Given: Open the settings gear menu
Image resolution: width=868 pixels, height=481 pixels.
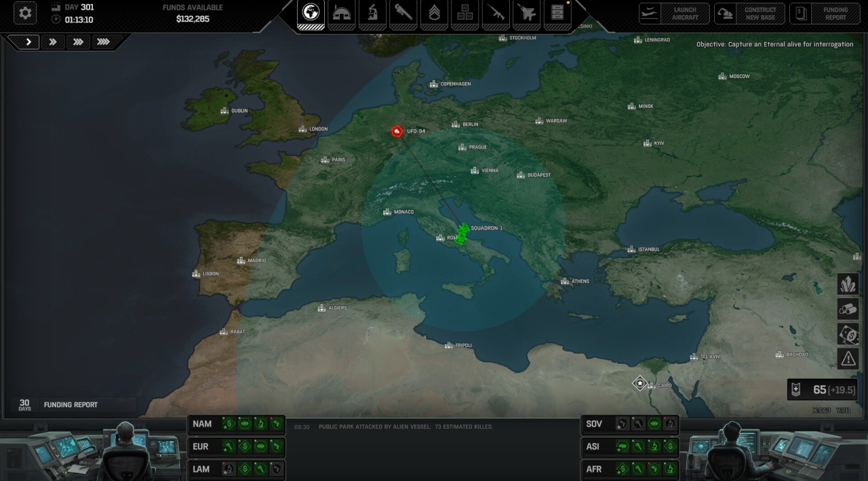Looking at the screenshot, I should tap(25, 13).
